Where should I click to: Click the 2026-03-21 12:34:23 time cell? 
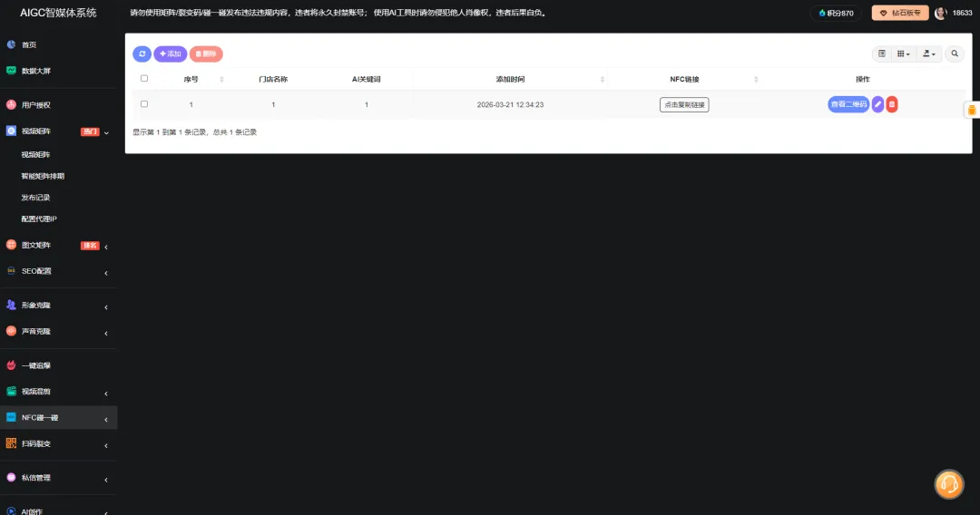pyautogui.click(x=510, y=105)
